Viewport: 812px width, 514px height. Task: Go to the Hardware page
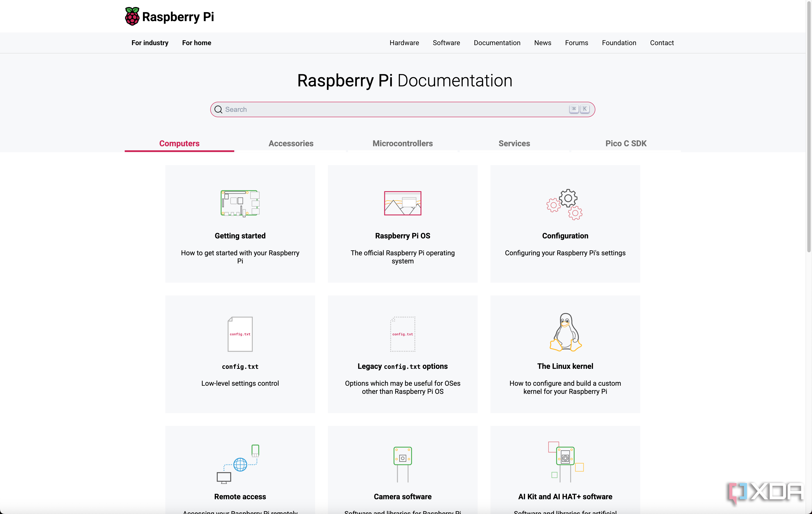pyautogui.click(x=404, y=43)
